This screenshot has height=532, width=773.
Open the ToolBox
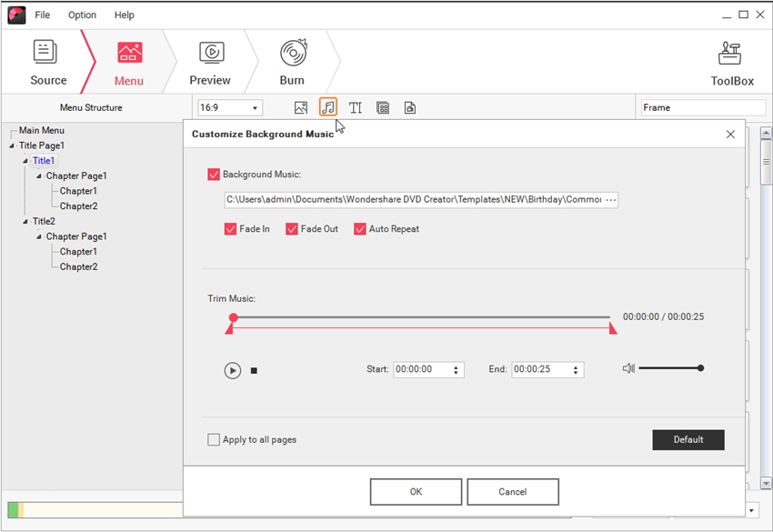[731, 64]
